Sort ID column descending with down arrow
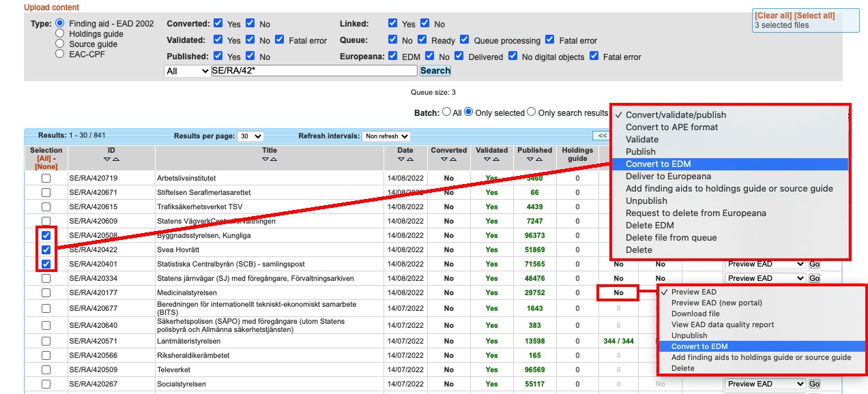 click(107, 159)
